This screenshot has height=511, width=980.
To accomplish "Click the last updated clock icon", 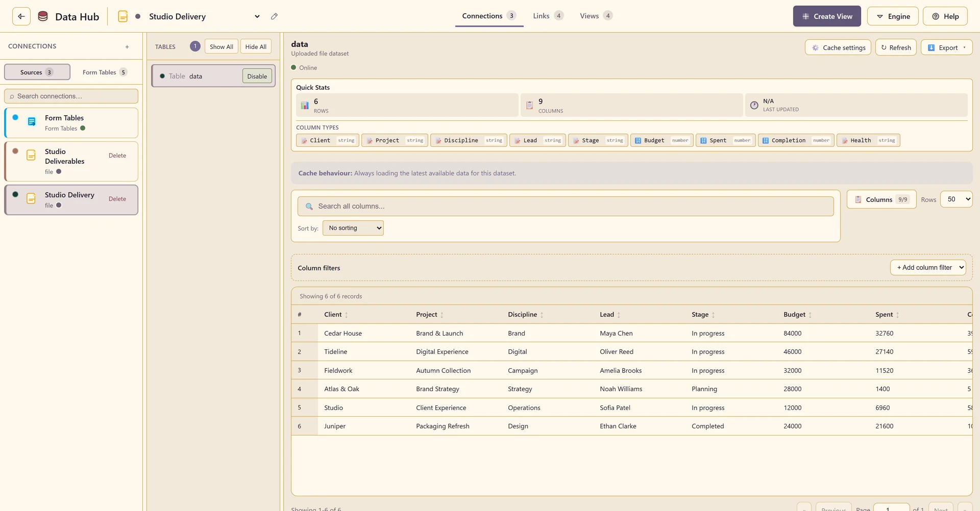I will (x=754, y=106).
